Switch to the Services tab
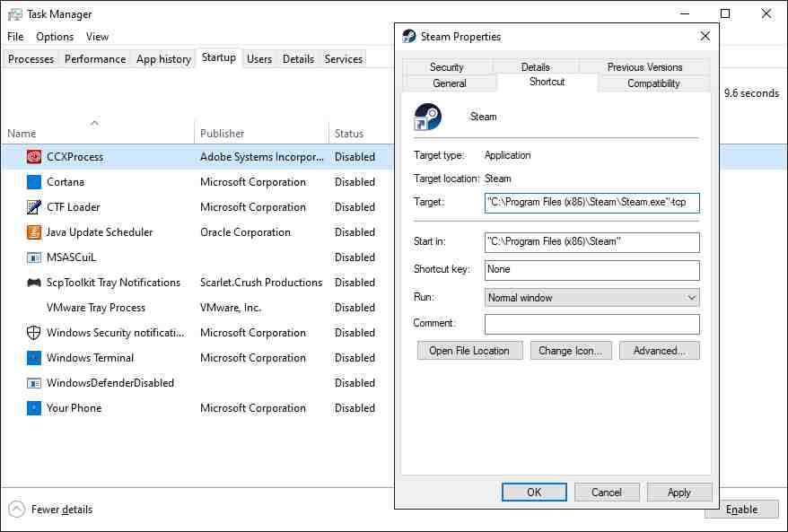Image resolution: width=788 pixels, height=532 pixels. (x=343, y=59)
